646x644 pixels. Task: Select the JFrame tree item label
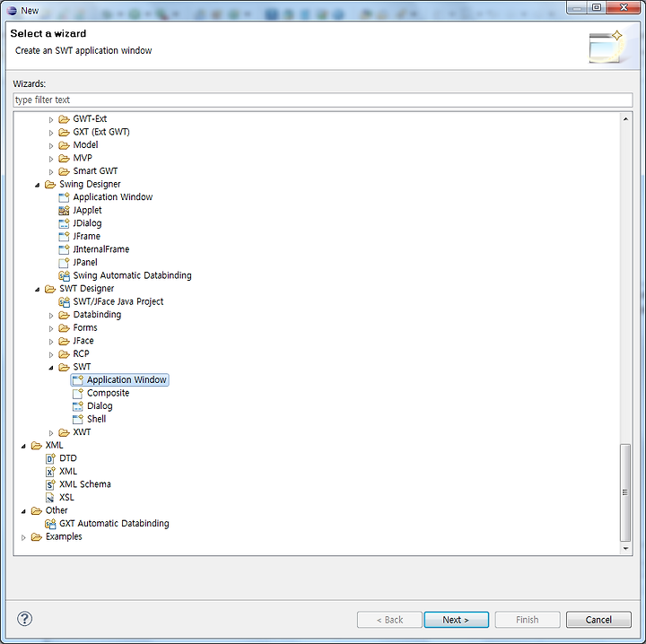tap(86, 237)
